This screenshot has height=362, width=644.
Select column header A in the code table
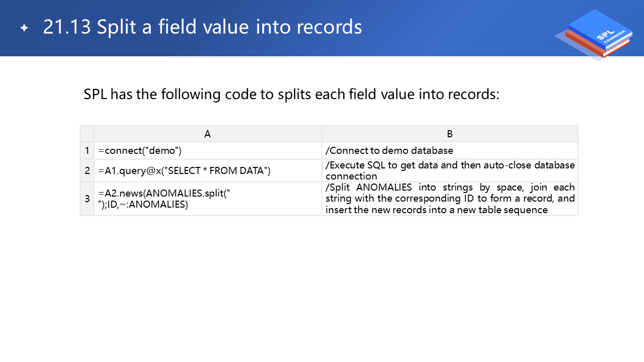(207, 134)
